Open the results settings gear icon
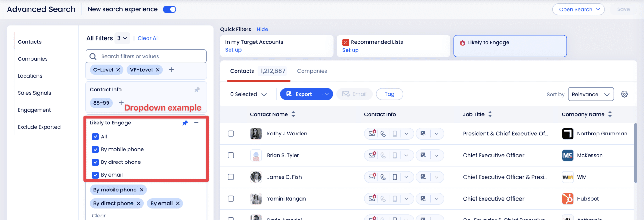Image resolution: width=644 pixels, height=220 pixels. [624, 94]
